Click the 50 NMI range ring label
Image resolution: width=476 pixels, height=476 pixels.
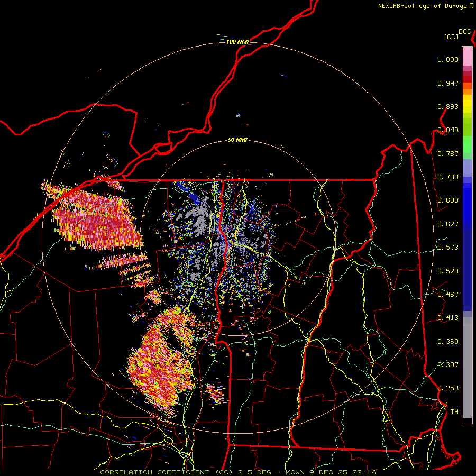pyautogui.click(x=237, y=140)
